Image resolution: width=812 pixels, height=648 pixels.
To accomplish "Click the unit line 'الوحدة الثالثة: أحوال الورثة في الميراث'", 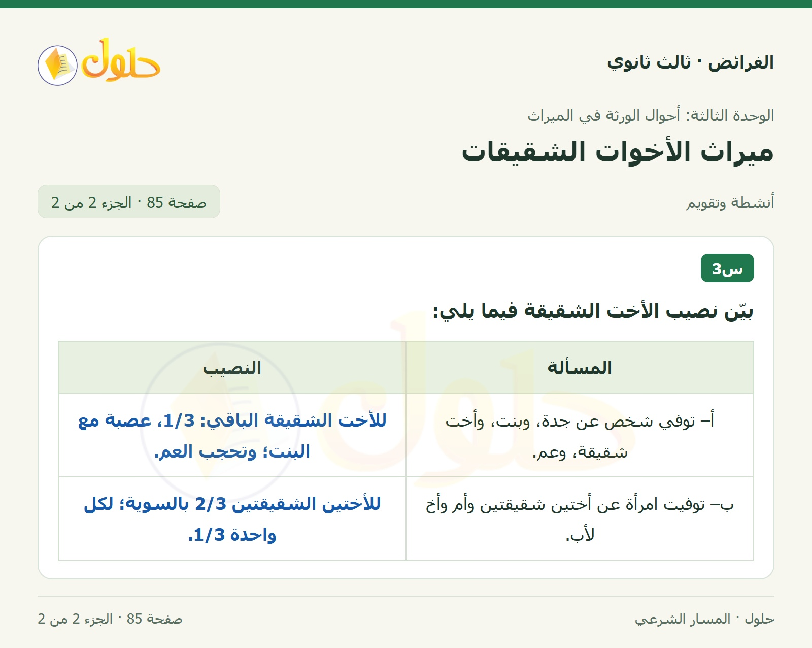I will point(651,116).
